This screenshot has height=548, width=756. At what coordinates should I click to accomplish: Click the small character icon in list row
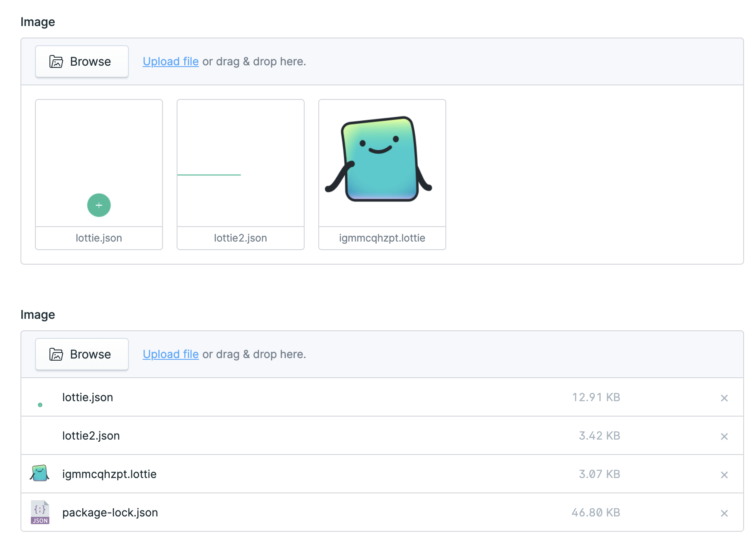pos(40,473)
